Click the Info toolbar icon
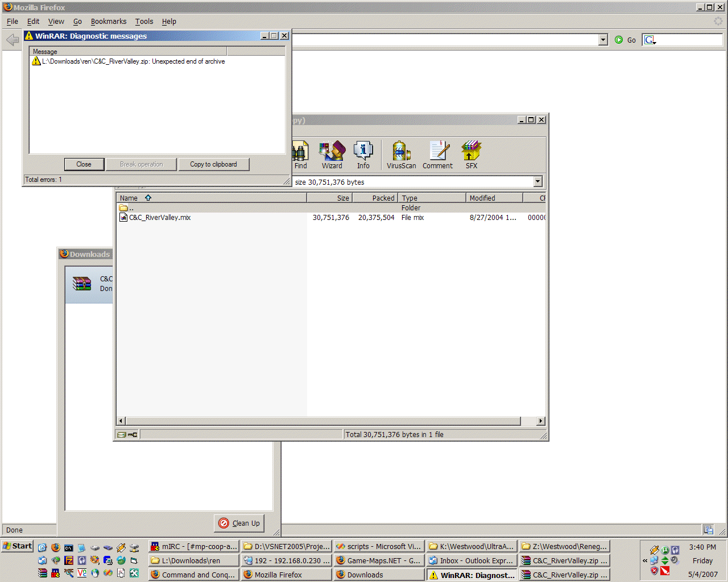Viewport: 728px width, 582px height. (x=363, y=155)
